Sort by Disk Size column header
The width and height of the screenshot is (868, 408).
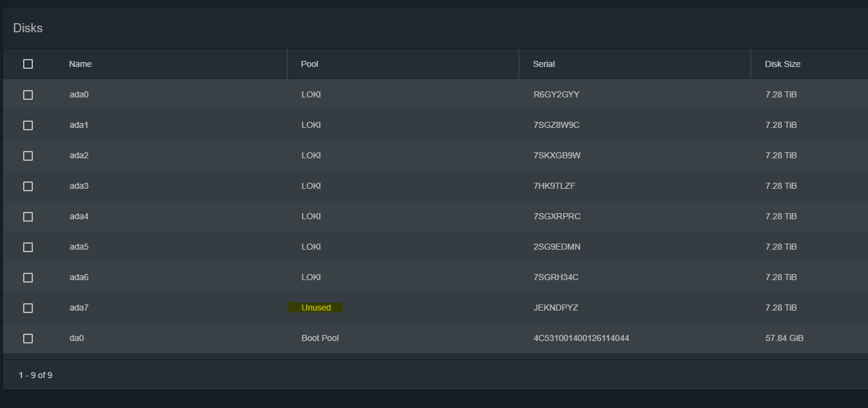point(782,64)
